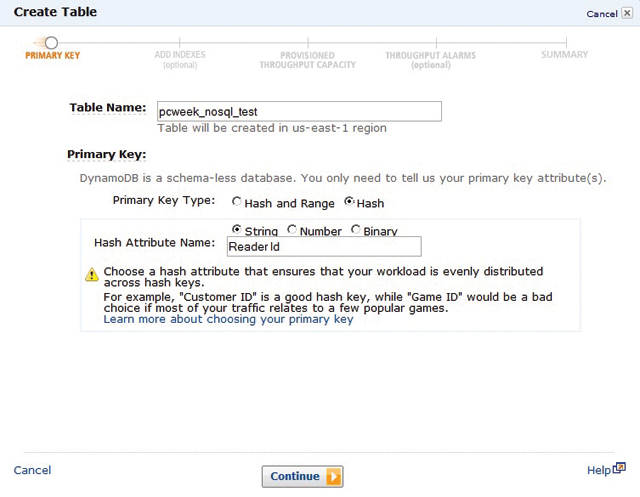
Task: Click the Hash Attribute Name field
Action: coord(324,246)
